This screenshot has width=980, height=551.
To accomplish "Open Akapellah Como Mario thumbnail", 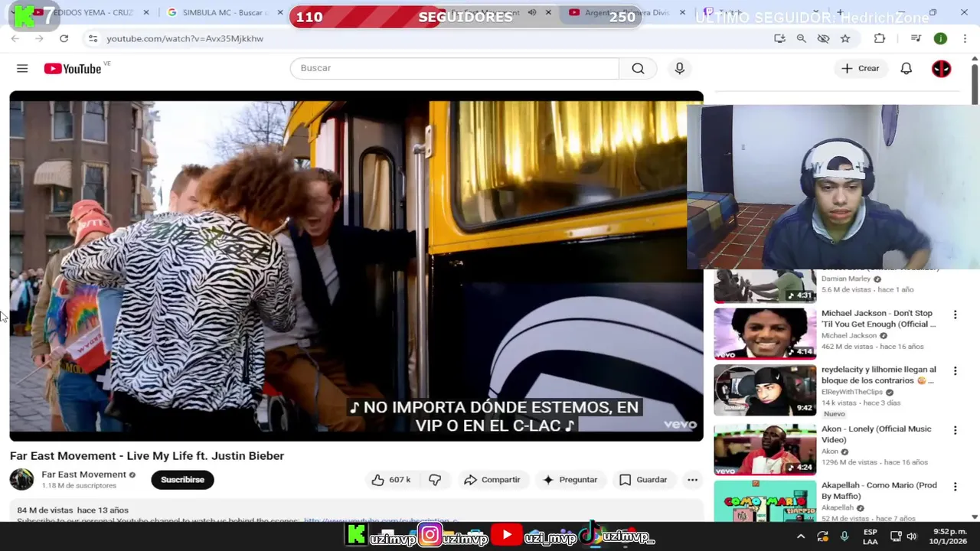I will coord(765,501).
